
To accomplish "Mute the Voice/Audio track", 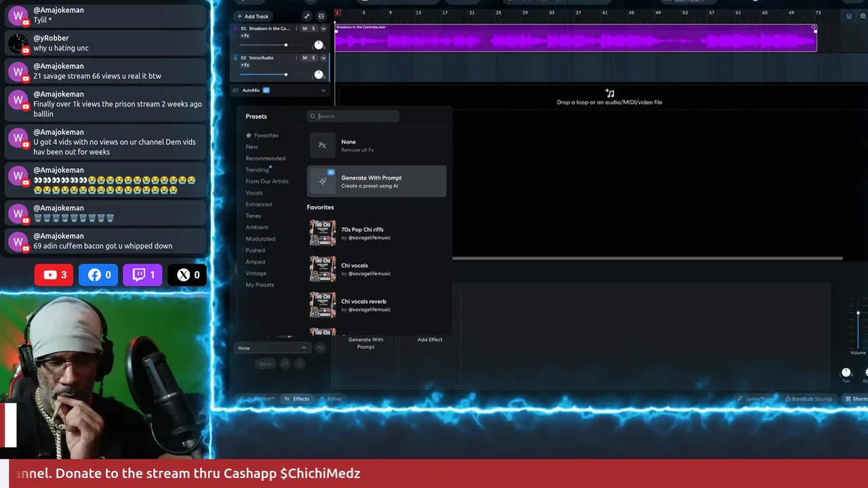I will 304,58.
